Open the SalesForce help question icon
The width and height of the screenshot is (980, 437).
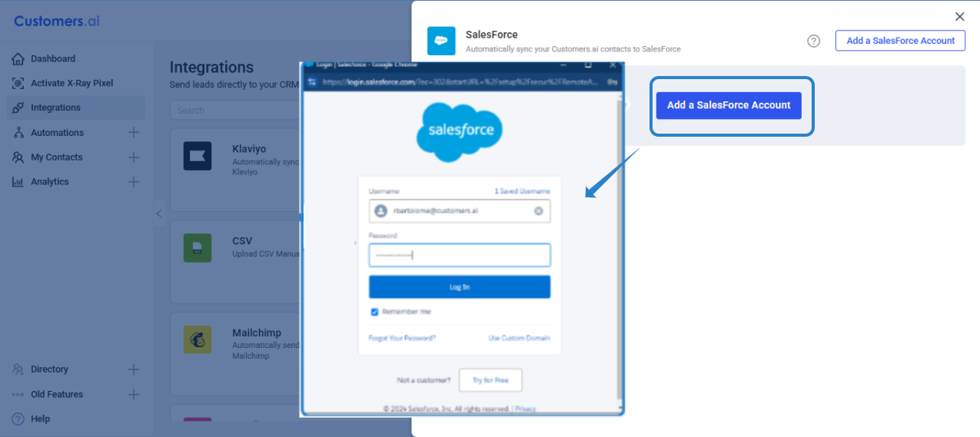click(813, 41)
